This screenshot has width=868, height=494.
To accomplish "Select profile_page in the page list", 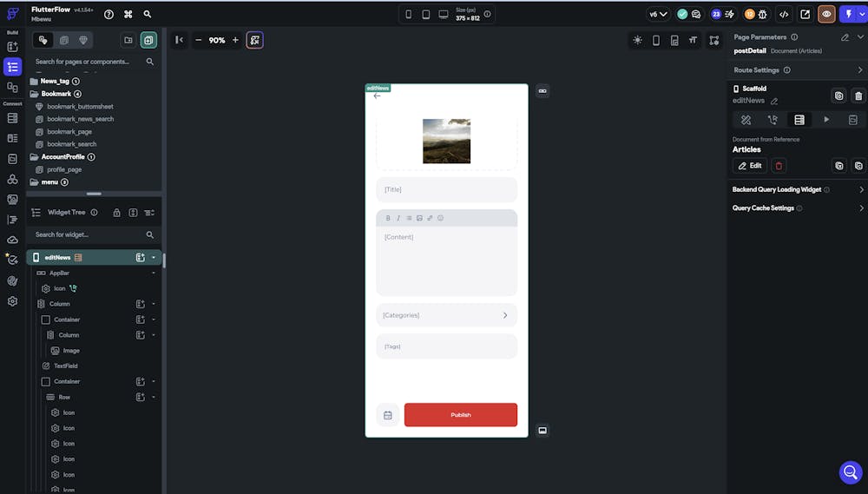I will (64, 170).
